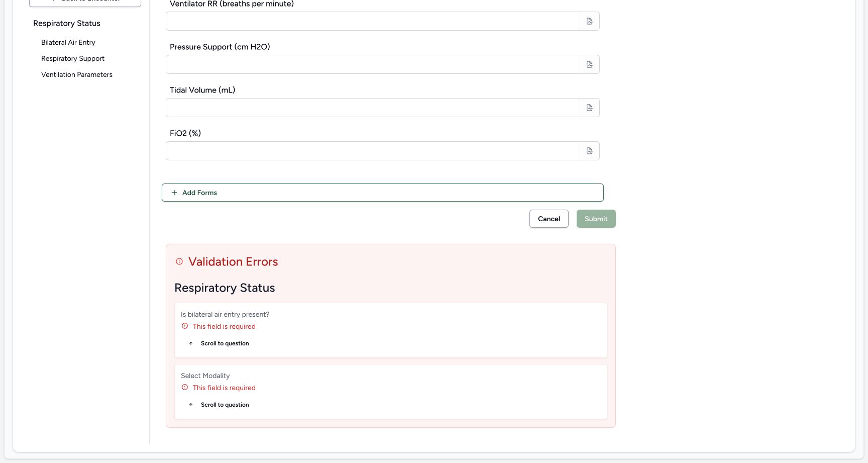Focus the Pressure Support input field
Image resolution: width=868 pixels, height=463 pixels.
coord(373,64)
